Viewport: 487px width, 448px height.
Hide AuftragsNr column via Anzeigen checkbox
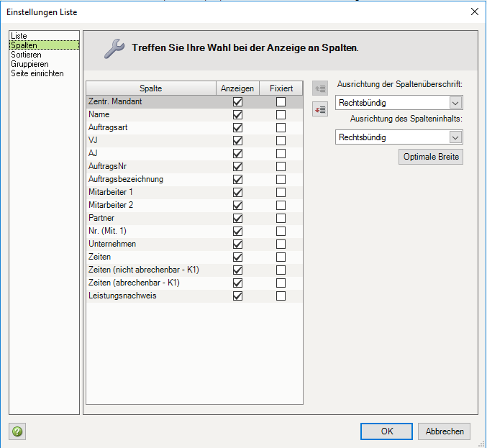point(237,166)
